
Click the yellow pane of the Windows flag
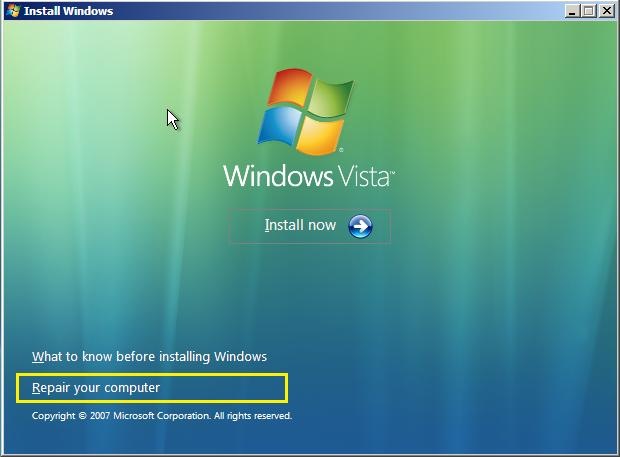pyautogui.click(x=320, y=136)
